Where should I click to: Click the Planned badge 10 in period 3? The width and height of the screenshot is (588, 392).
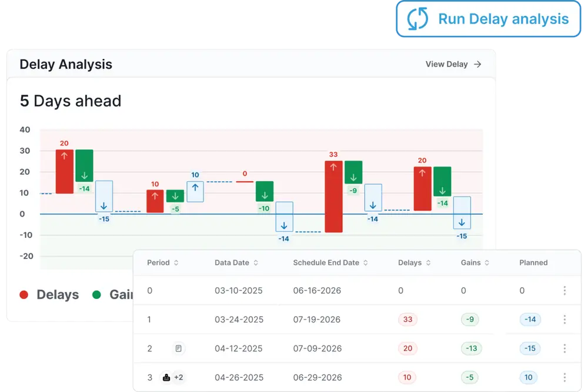coord(529,377)
